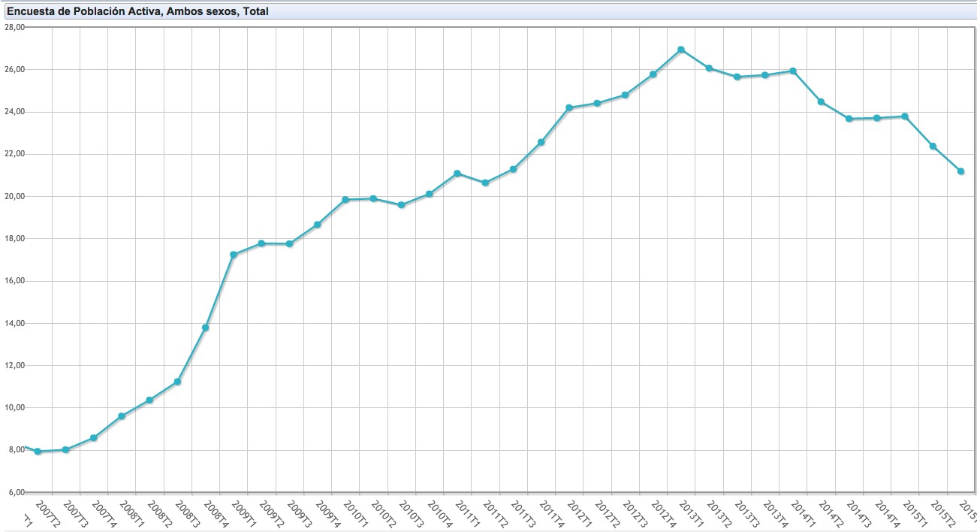Select the 2014T1 data point near 26
Image resolution: width=980 pixels, height=532 pixels.
pos(793,71)
